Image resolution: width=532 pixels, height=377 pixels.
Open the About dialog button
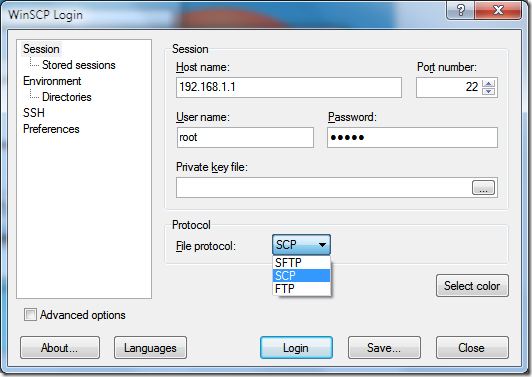coord(60,347)
